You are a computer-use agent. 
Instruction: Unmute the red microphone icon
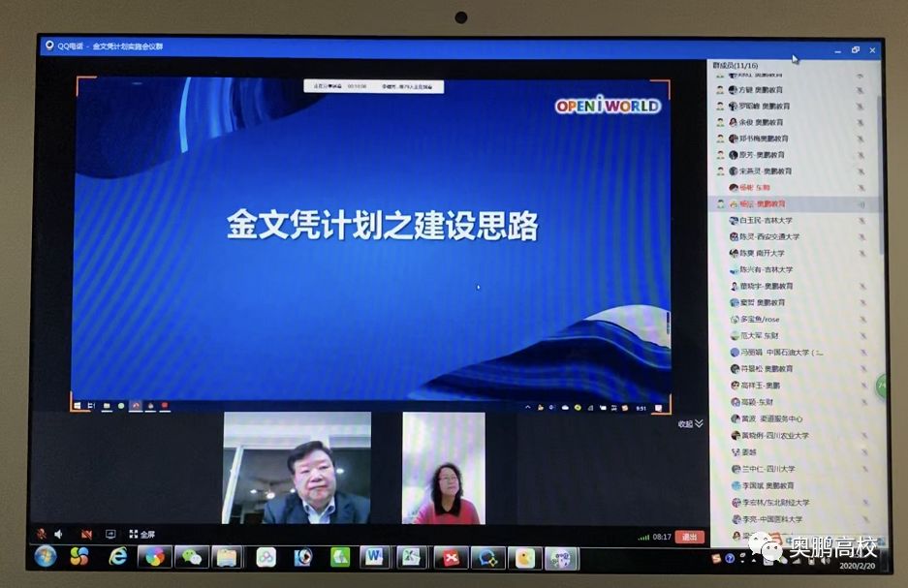pyautogui.click(x=42, y=534)
